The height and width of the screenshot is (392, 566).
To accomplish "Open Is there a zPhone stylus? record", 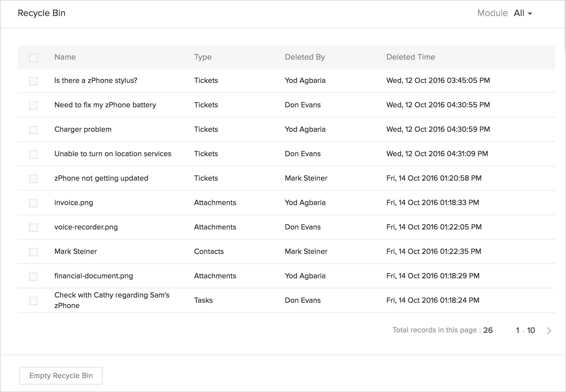I will (x=96, y=81).
